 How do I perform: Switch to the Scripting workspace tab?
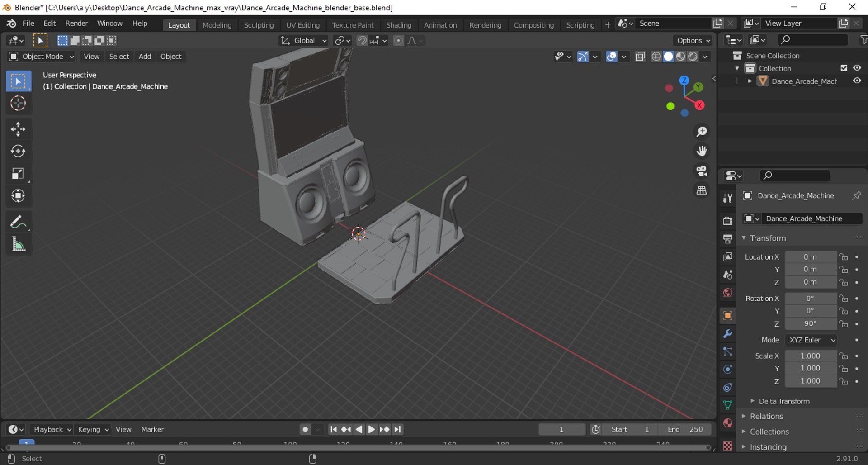[x=580, y=25]
